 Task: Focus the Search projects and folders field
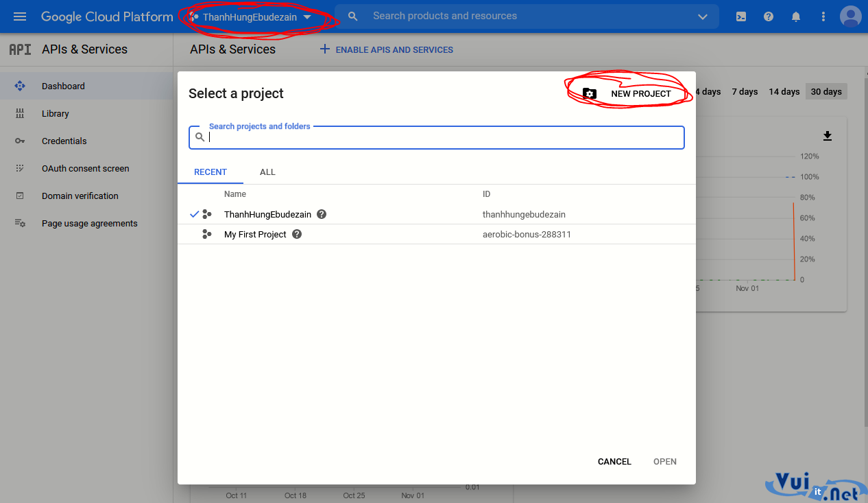pos(437,137)
